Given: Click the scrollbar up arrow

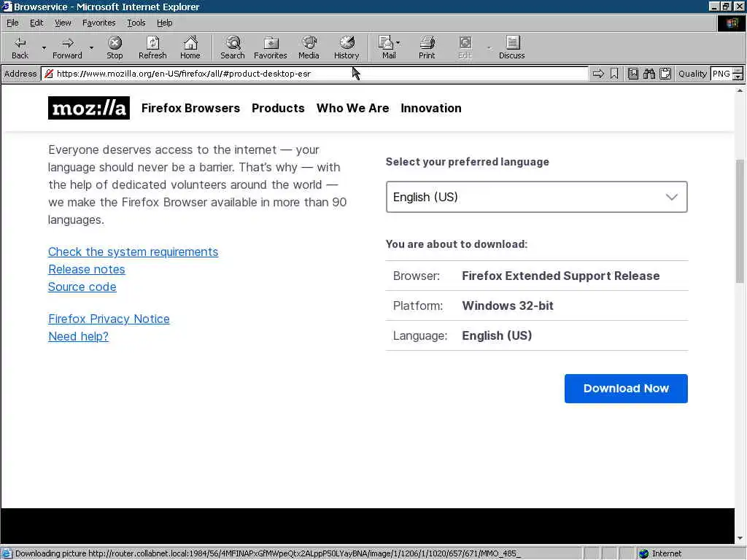Looking at the screenshot, I should tap(740, 90).
